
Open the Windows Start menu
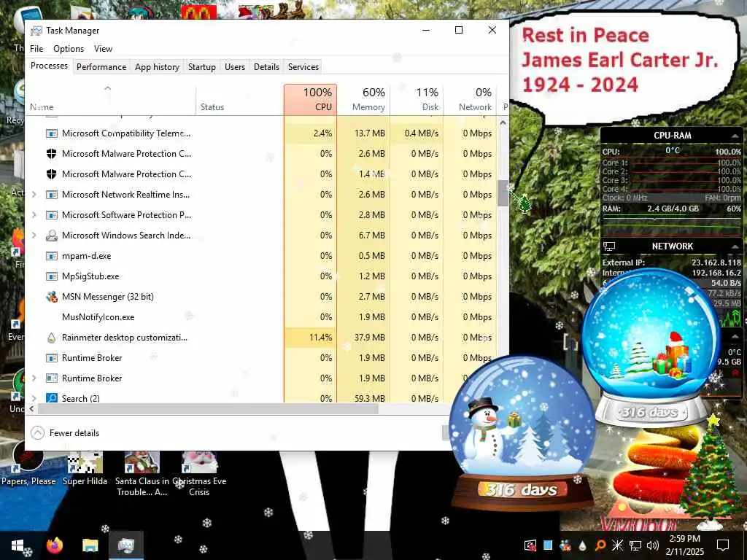[18, 545]
